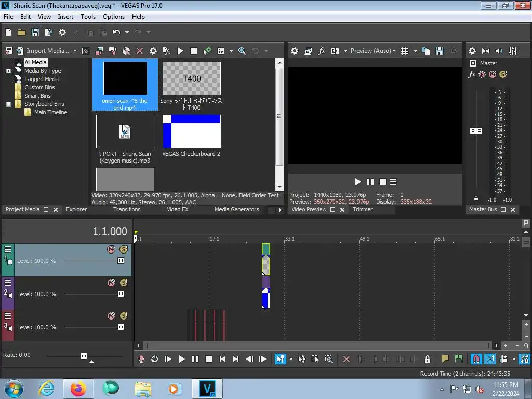Screen dimensions: 532x399
Task: Create a new project from the toolbar
Action: [x=8, y=32]
